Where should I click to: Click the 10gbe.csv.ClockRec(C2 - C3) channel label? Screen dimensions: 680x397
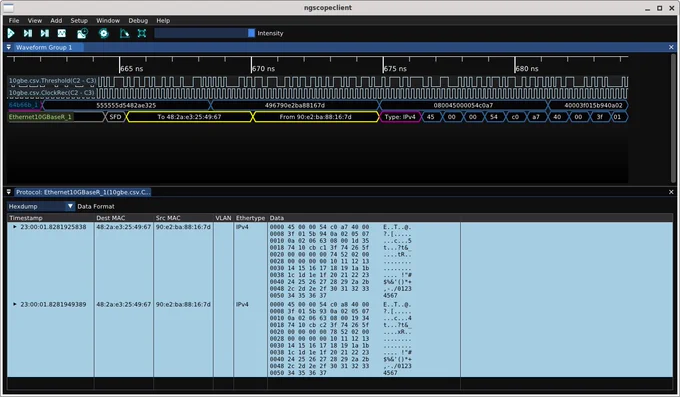tap(52, 92)
